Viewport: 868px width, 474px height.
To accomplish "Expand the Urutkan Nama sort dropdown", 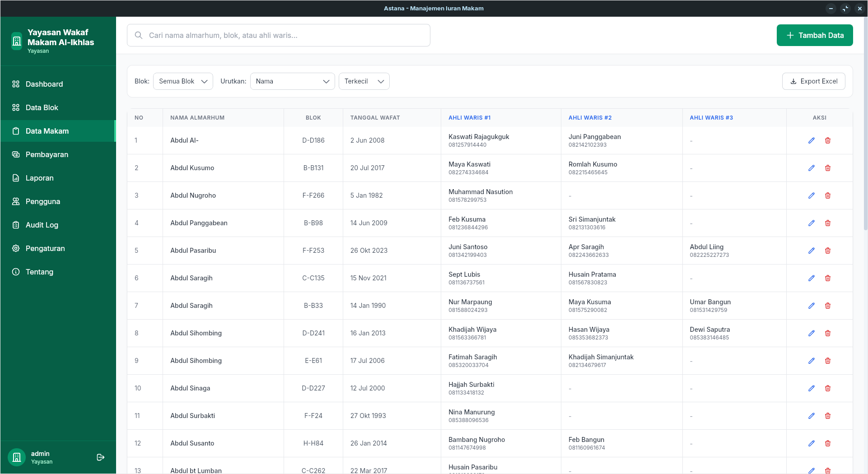I will tap(292, 81).
